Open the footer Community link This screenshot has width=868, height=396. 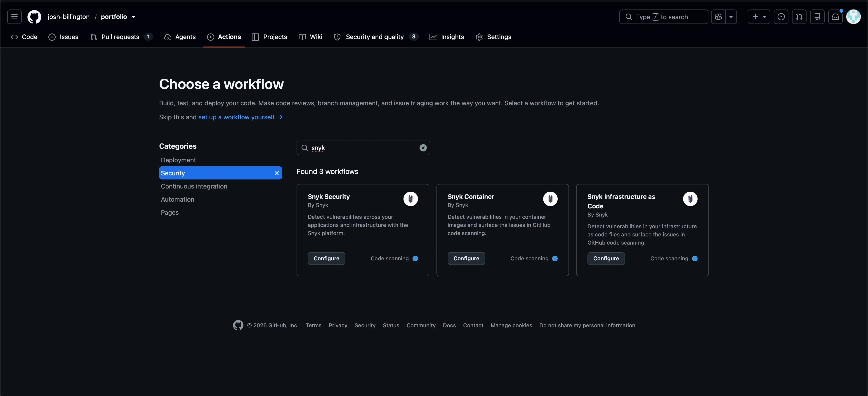(421, 325)
